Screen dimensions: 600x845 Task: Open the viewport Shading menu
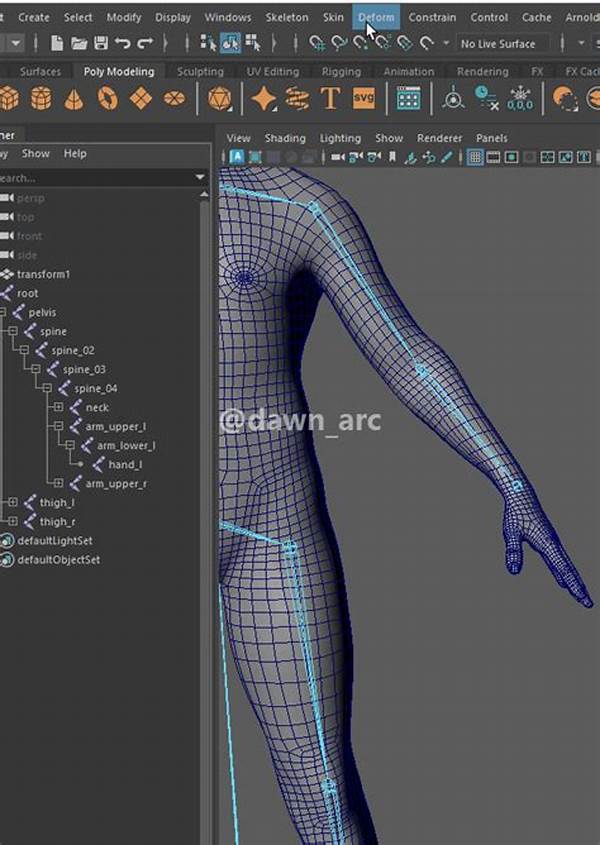tap(285, 138)
